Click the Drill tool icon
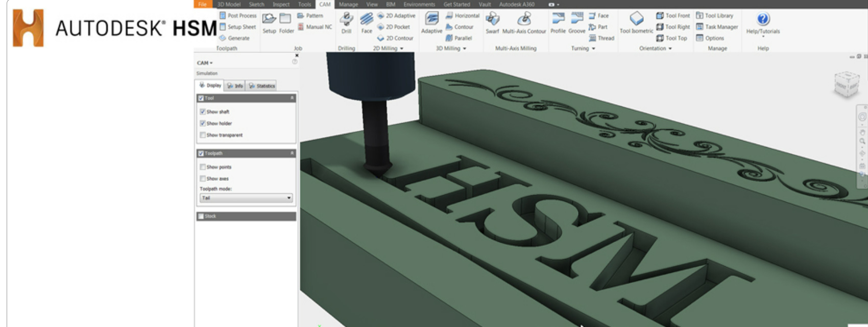 [346, 20]
